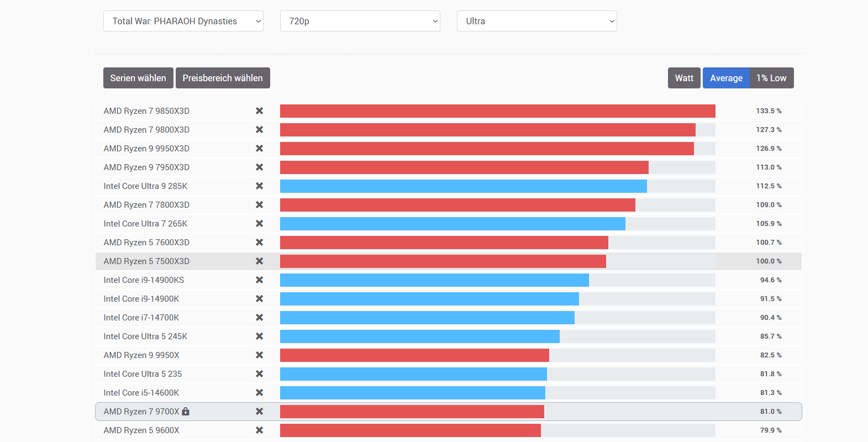Image resolution: width=868 pixels, height=442 pixels.
Task: Click lock icon beside Ryzen 7 9700X
Action: [186, 411]
